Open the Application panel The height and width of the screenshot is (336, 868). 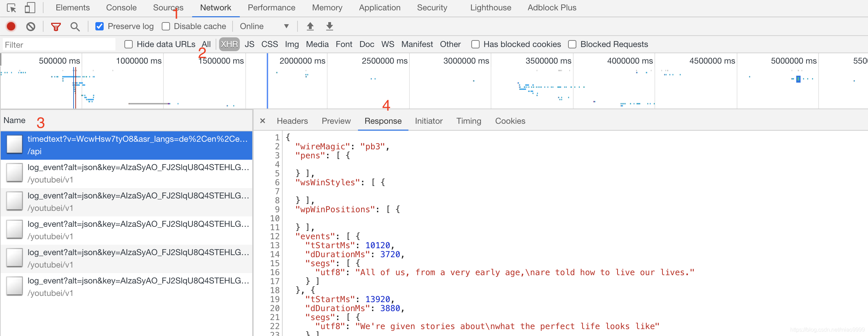[x=380, y=8]
